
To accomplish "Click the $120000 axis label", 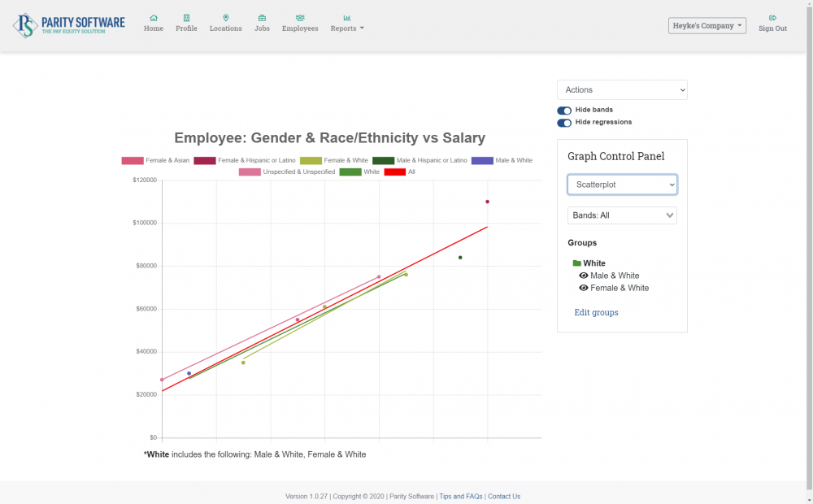I will 145,180.
